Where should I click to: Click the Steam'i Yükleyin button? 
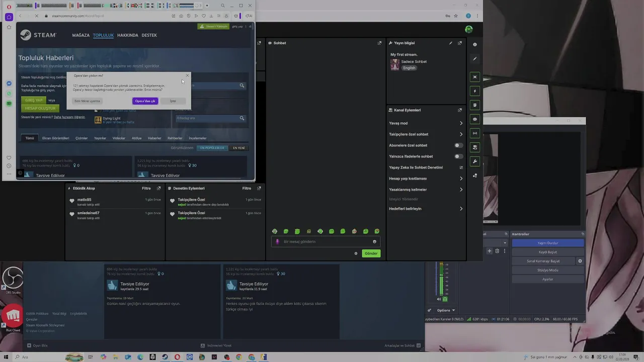tap(213, 26)
